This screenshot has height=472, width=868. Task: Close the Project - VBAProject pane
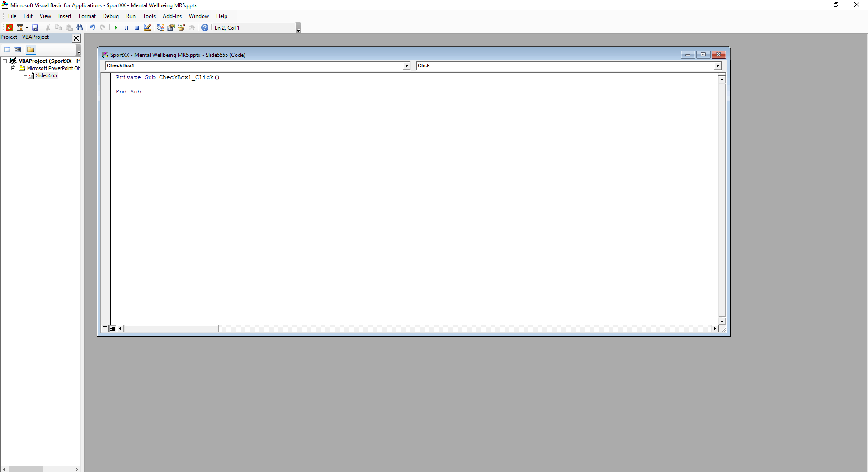[76, 38]
